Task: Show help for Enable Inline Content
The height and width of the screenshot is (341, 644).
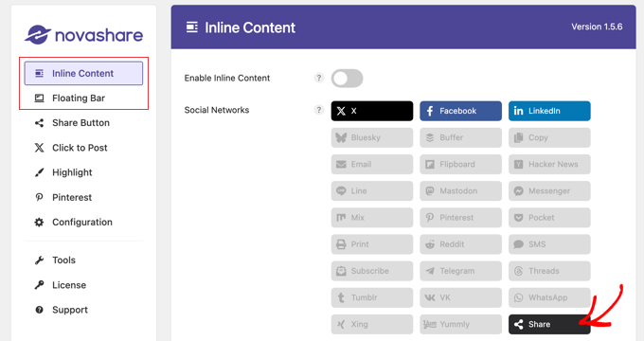Action: (319, 78)
